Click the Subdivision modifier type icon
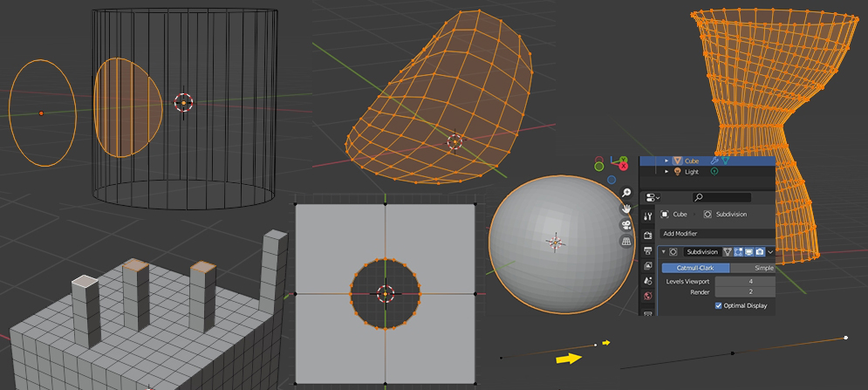This screenshot has width=868, height=390. tap(673, 251)
